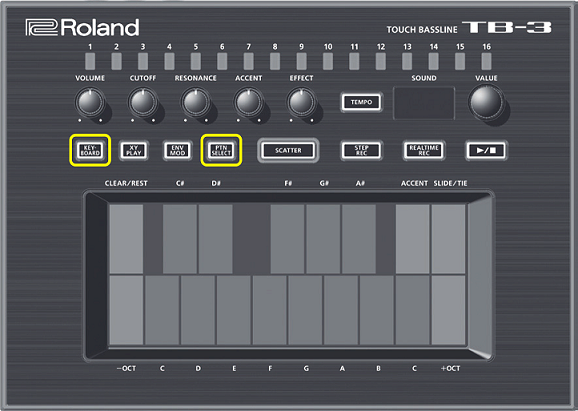Tap the high C key pad
The height and width of the screenshot is (411, 578).
(x=412, y=310)
